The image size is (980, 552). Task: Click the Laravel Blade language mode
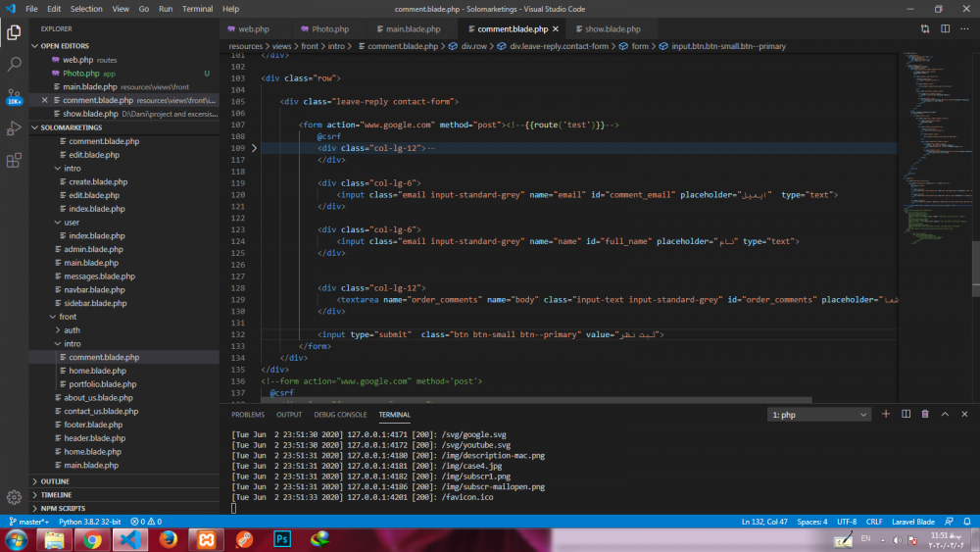[914, 522]
